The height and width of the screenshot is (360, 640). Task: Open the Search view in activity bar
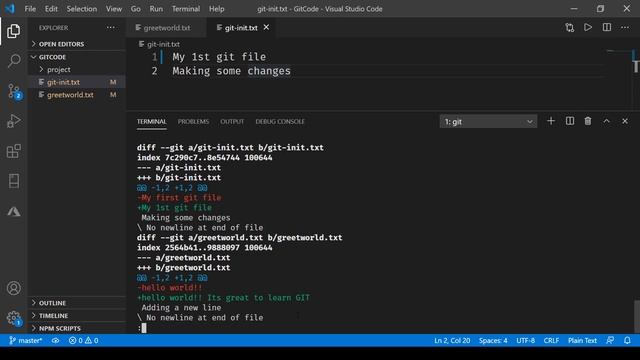[x=14, y=61]
